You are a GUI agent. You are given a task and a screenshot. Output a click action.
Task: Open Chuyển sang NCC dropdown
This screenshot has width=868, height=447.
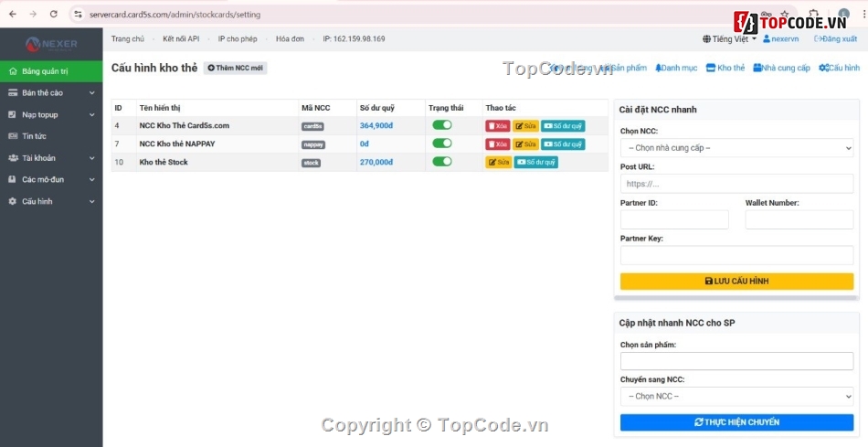[736, 396]
